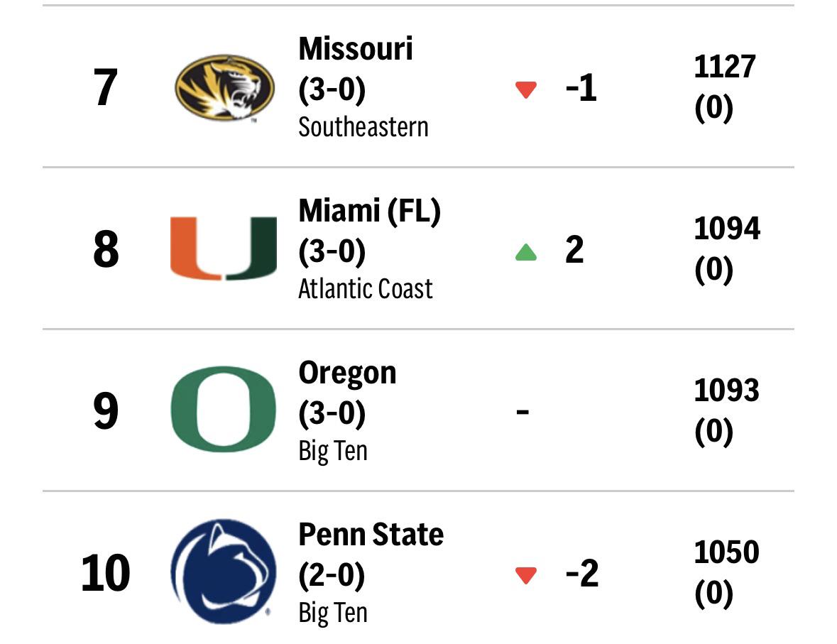Click Miami's 1094 points value
837x644 pixels.
pos(727,229)
